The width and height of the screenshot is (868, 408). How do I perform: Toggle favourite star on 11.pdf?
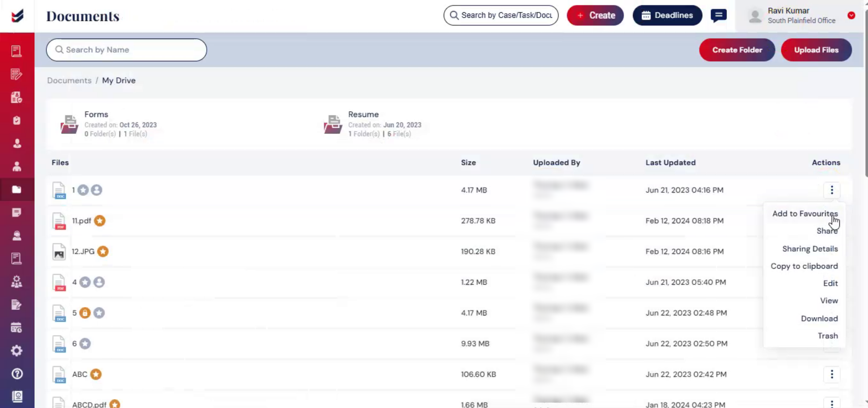tap(99, 220)
